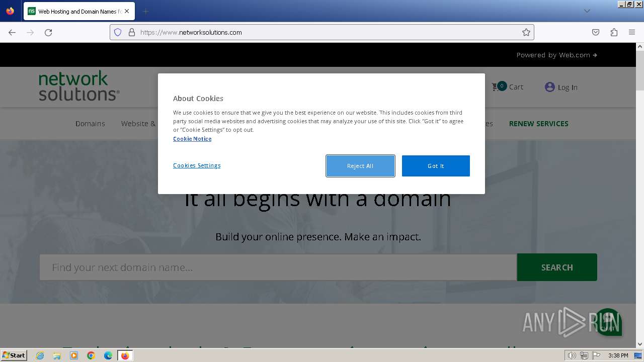Viewport: 644px width, 362px height.
Task: Click the Find your next domain name field
Action: (x=278, y=267)
